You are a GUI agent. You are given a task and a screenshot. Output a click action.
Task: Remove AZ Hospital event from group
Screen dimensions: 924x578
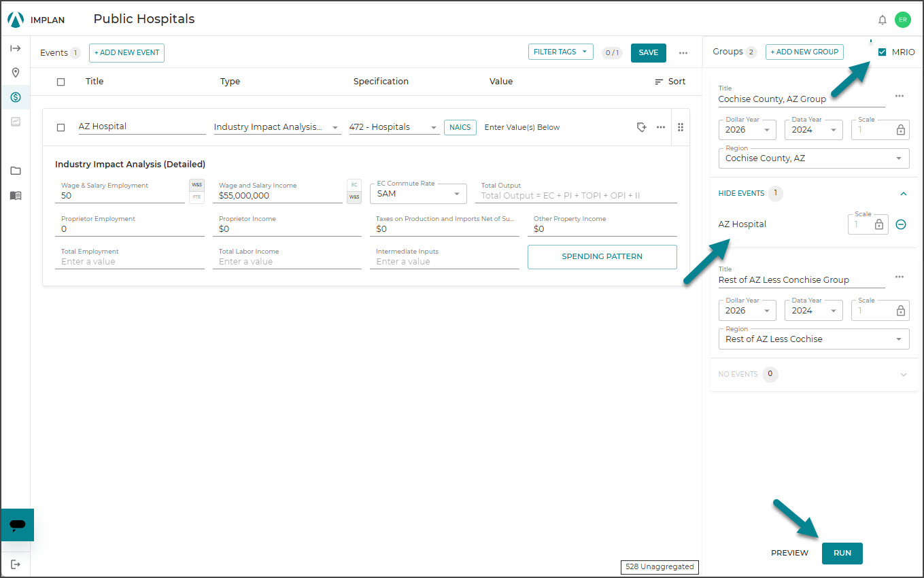click(901, 224)
